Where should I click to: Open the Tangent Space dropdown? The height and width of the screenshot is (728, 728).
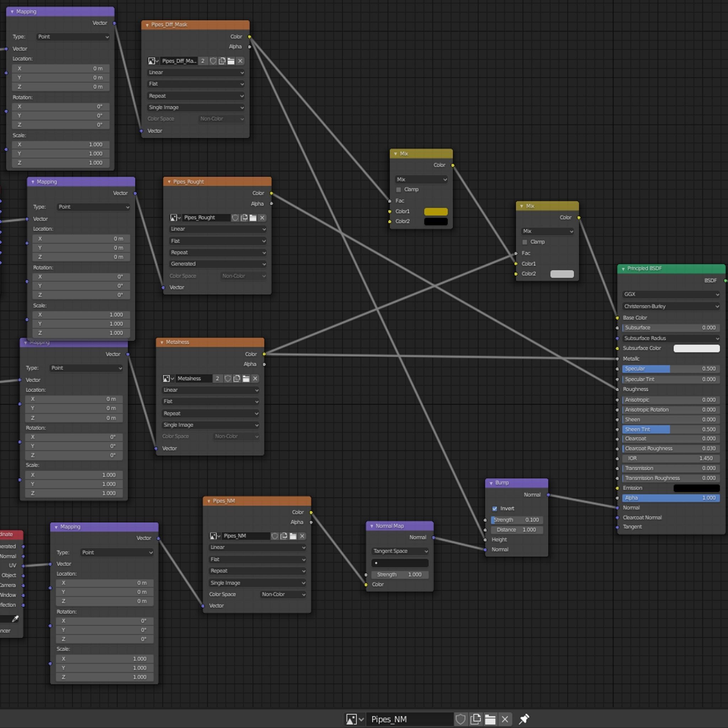point(400,551)
